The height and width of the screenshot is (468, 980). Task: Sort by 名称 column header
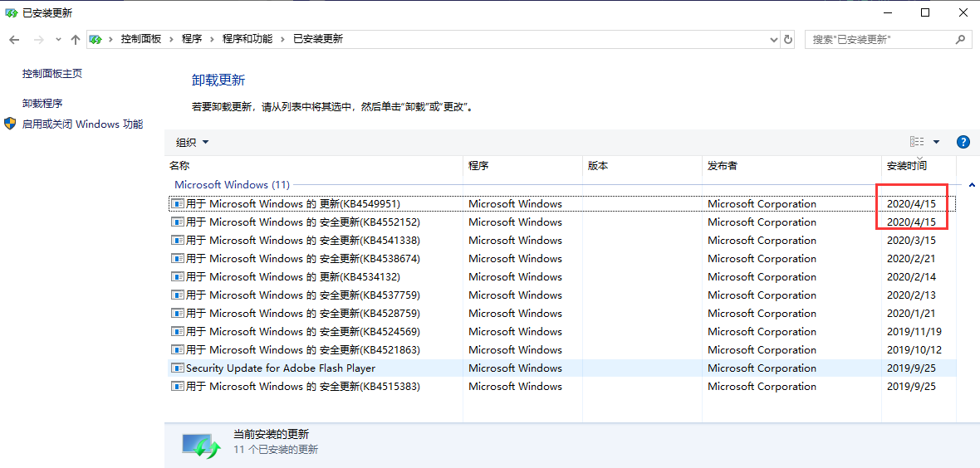point(313,166)
